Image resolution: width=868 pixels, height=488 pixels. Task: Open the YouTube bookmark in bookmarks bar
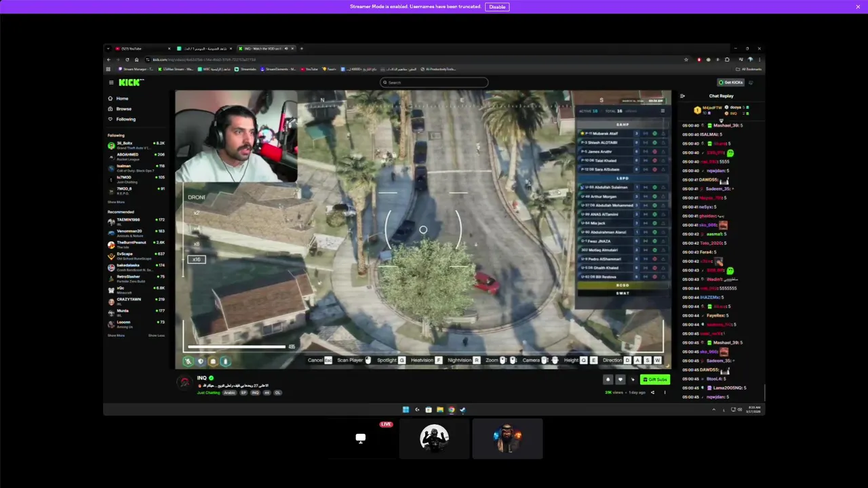coord(309,69)
